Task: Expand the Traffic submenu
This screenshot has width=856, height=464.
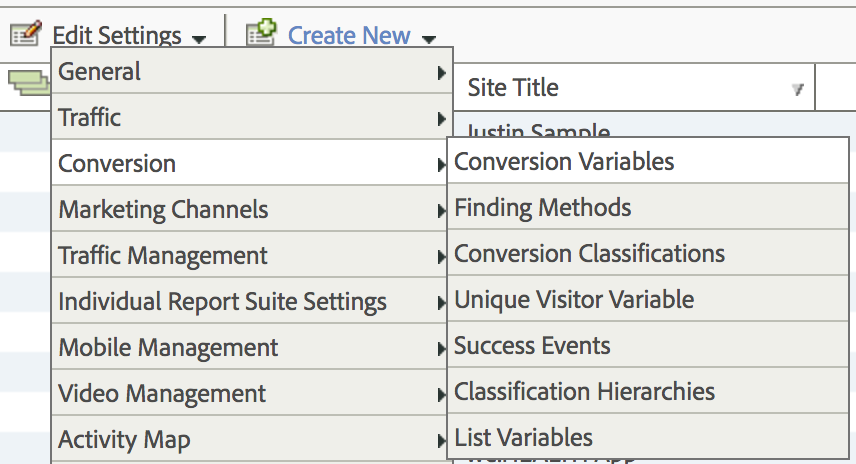Action: click(x=250, y=118)
